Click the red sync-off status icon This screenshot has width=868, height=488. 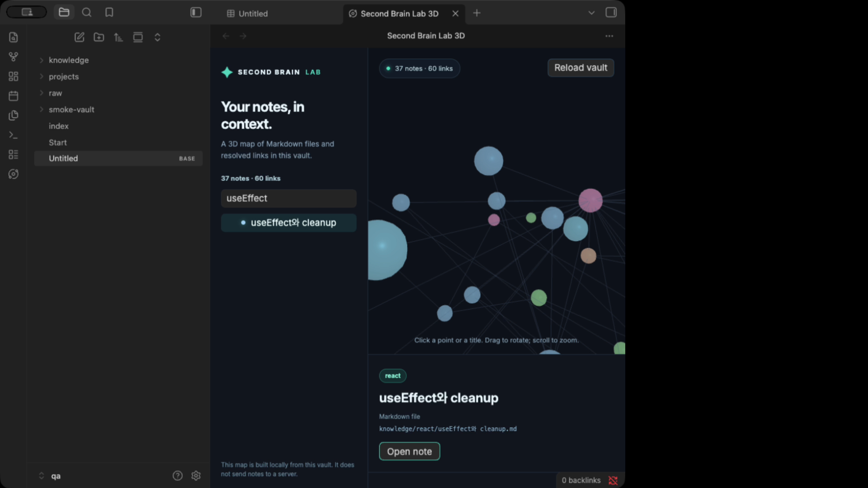point(613,480)
